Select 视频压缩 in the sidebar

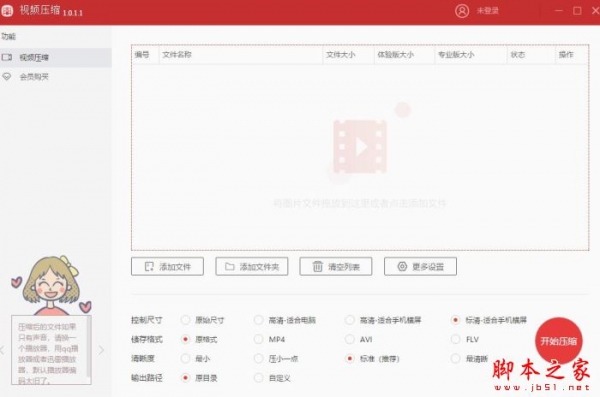[56, 57]
